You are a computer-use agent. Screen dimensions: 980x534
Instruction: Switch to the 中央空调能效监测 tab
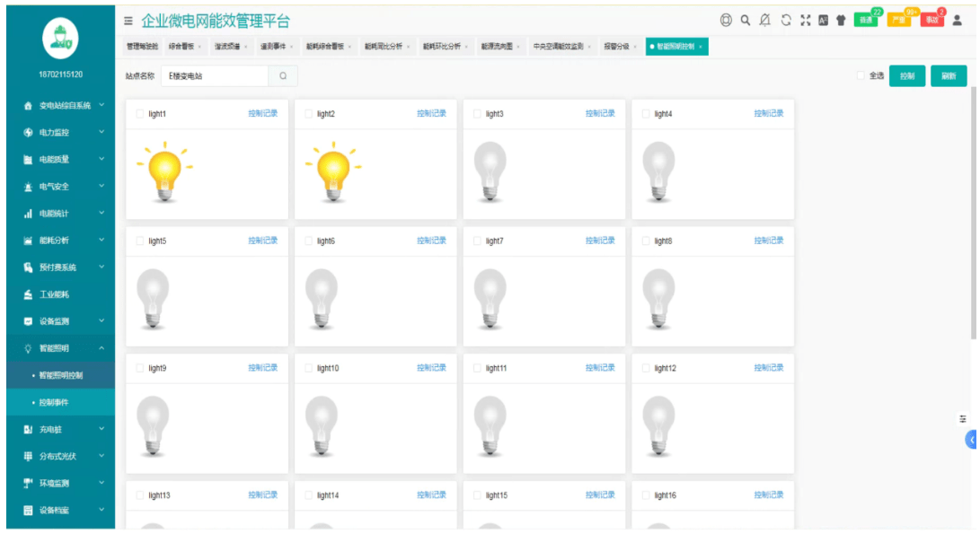pyautogui.click(x=561, y=46)
